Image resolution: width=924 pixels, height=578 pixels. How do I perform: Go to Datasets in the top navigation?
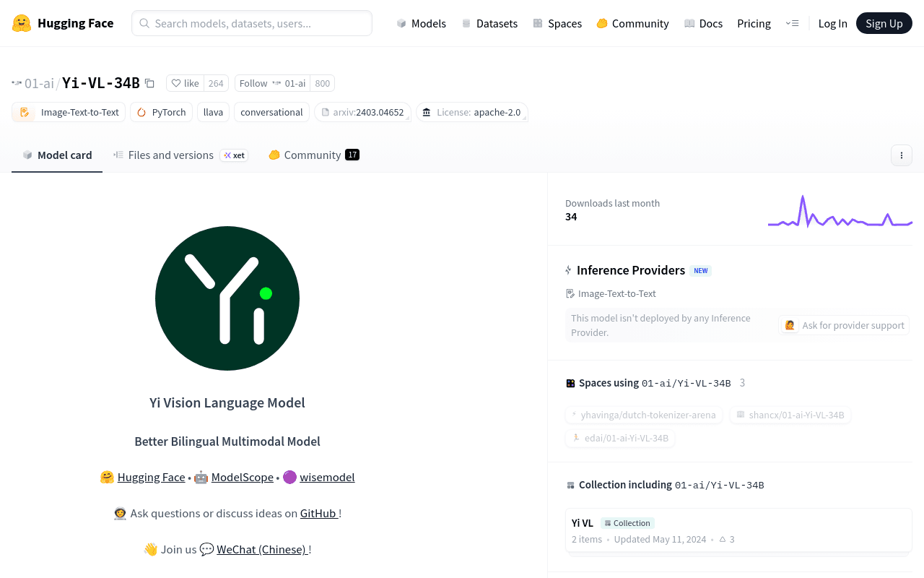coord(489,23)
